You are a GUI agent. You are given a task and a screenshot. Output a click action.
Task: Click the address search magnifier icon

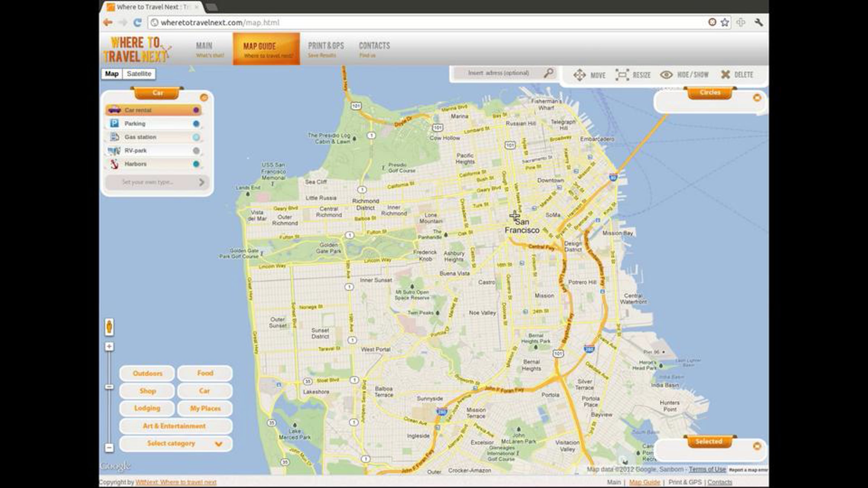pos(549,73)
